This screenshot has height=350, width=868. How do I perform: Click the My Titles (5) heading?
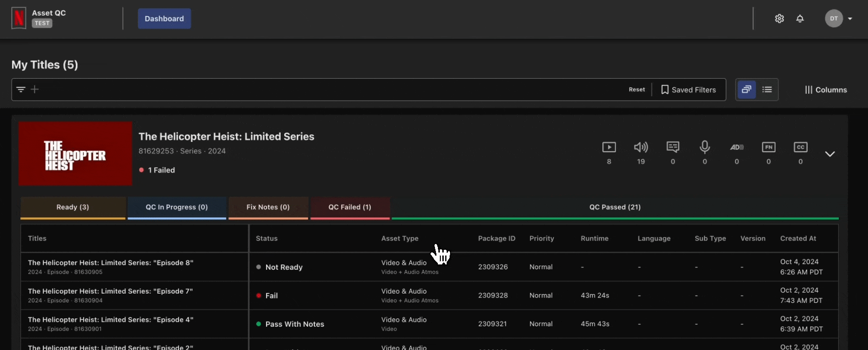(x=45, y=65)
